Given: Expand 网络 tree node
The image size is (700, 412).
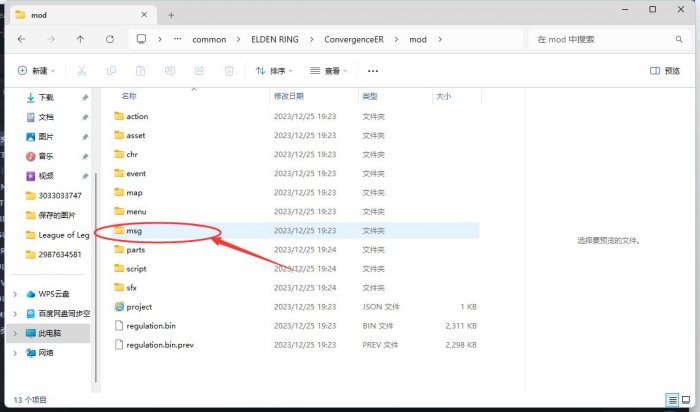Looking at the screenshot, I should (x=15, y=353).
